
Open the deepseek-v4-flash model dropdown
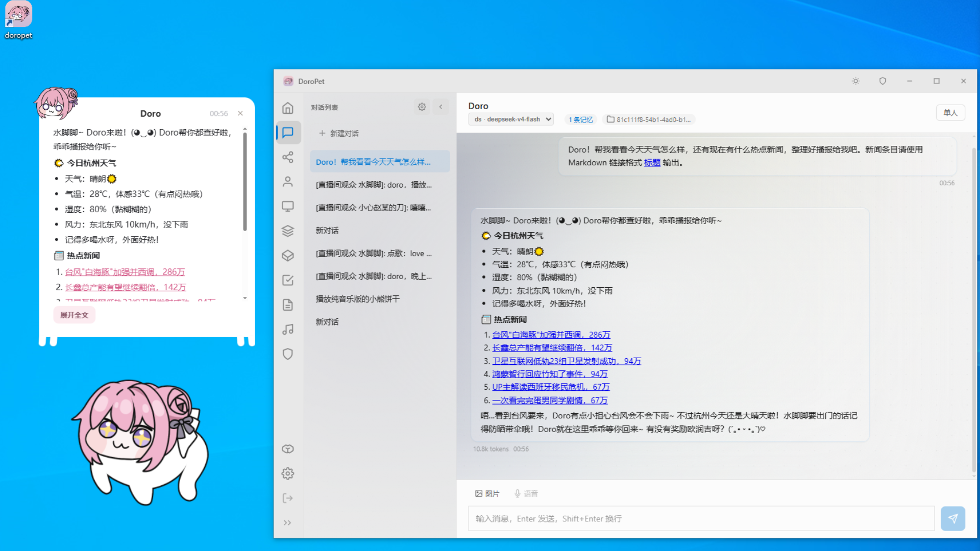[511, 119]
